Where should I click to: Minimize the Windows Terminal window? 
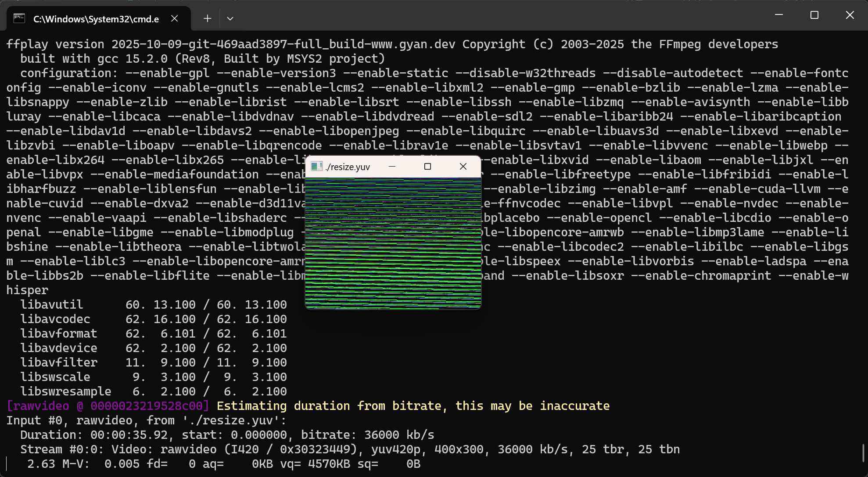coord(779,15)
